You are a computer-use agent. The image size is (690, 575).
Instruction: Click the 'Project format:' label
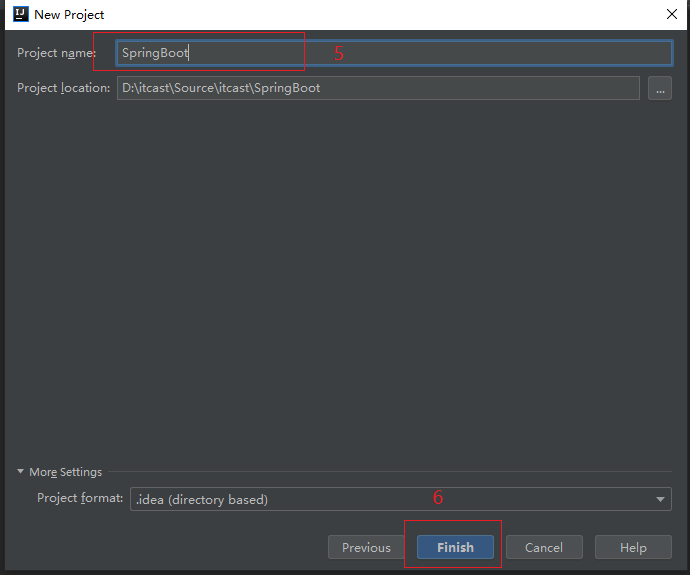(80, 498)
